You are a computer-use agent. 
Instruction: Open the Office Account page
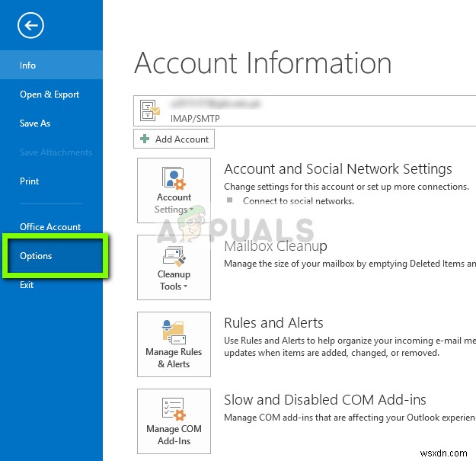(50, 226)
